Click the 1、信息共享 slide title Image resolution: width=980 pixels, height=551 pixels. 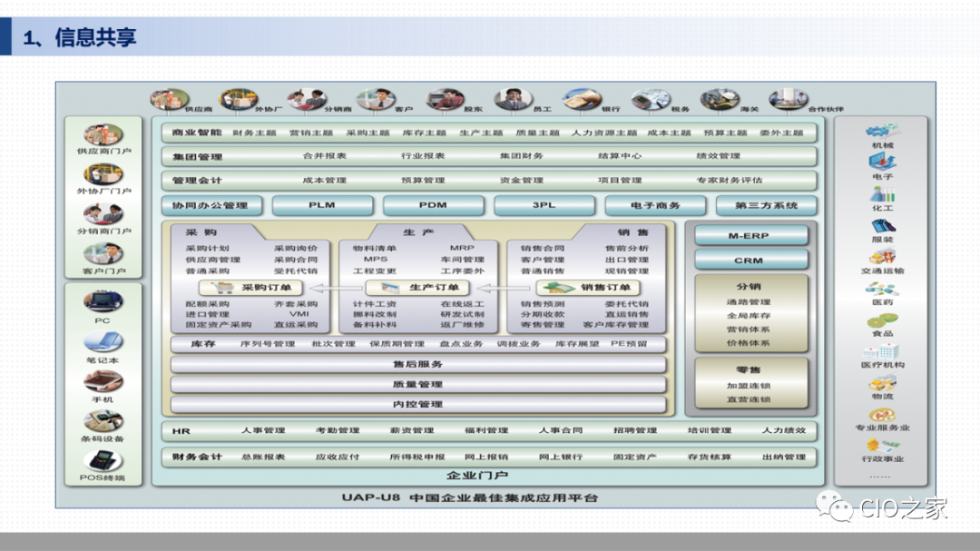[x=79, y=37]
